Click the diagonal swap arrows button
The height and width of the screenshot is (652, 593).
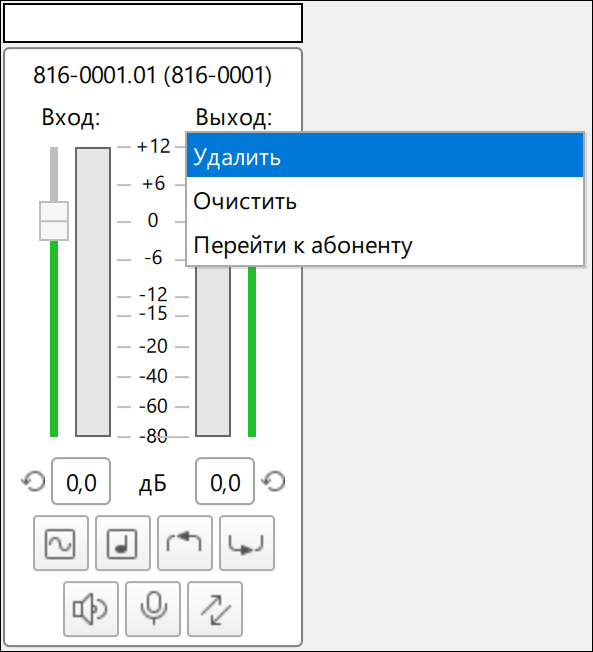(215, 609)
